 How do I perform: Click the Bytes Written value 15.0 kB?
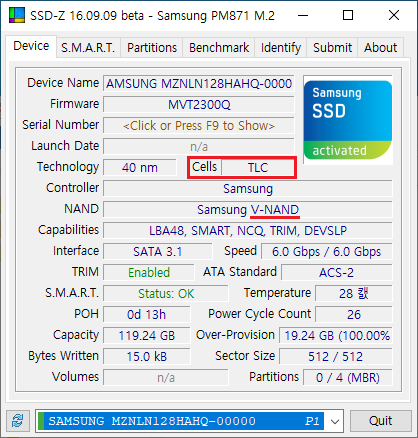147,357
